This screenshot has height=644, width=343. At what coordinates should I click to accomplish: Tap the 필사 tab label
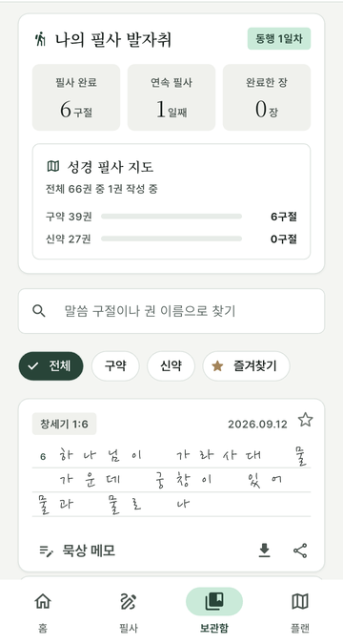pos(129,628)
